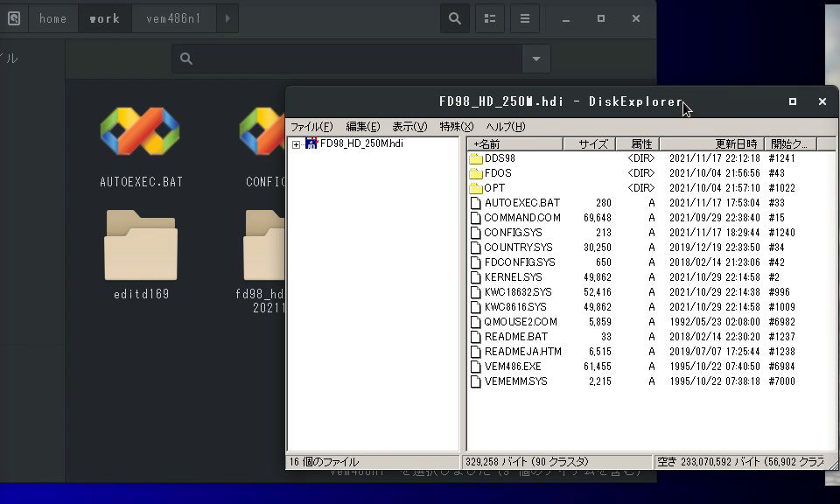
Task: Click the AUTOEXEC.BAT icon in file manager
Action: [x=140, y=132]
